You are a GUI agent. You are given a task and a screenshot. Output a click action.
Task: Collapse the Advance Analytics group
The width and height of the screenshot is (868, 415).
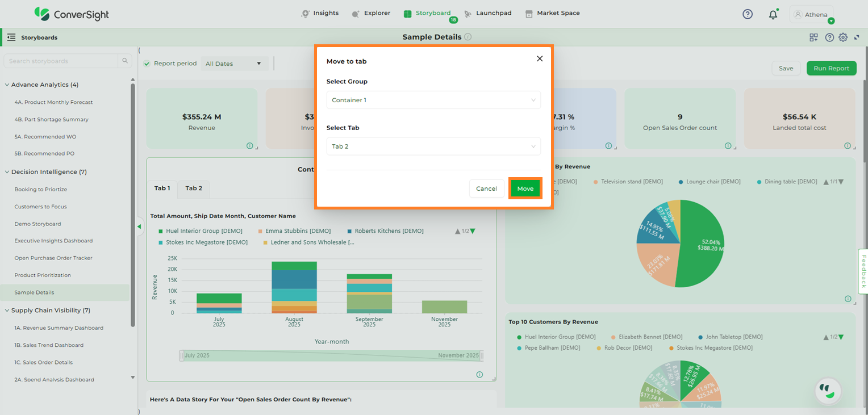tap(7, 85)
